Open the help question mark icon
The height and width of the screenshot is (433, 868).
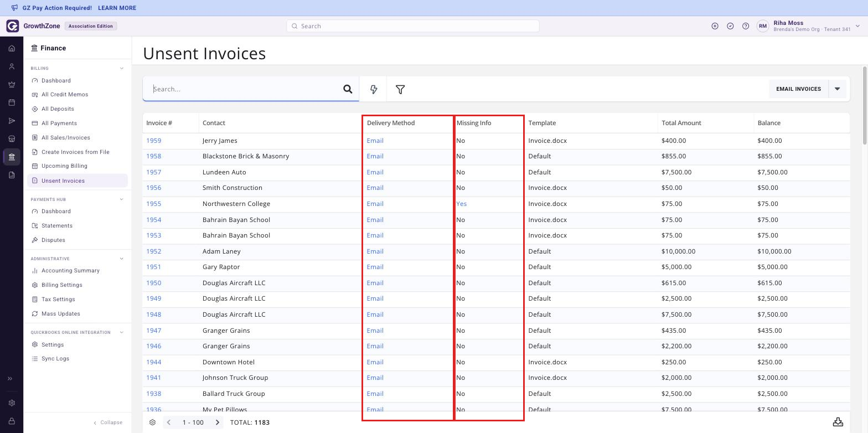746,26
